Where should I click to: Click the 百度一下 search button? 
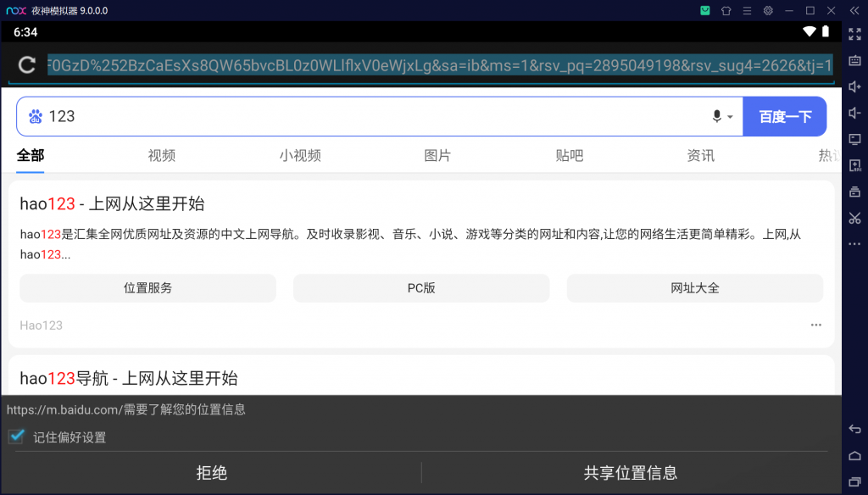coord(784,115)
